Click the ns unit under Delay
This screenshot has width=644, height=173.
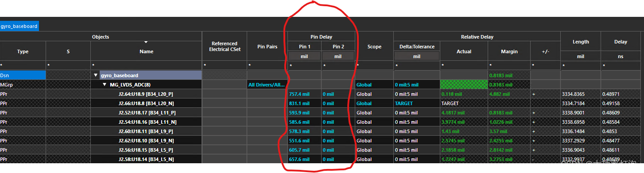click(621, 56)
